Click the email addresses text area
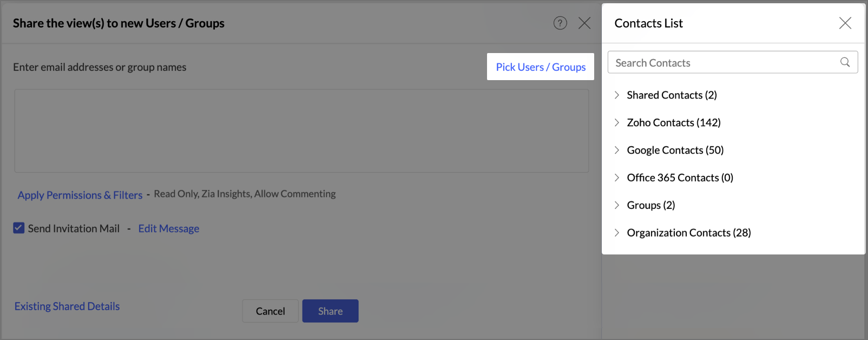Viewport: 868px width, 340px height. [x=301, y=131]
